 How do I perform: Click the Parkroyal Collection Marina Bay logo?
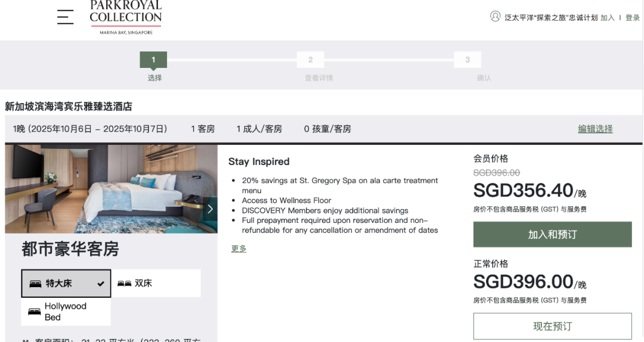tap(126, 18)
